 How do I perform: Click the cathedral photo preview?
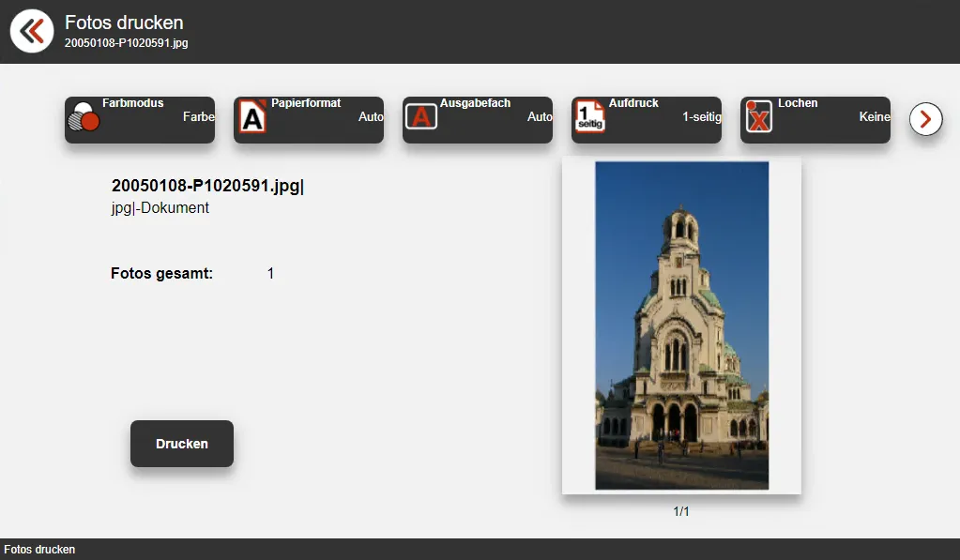tap(681, 325)
